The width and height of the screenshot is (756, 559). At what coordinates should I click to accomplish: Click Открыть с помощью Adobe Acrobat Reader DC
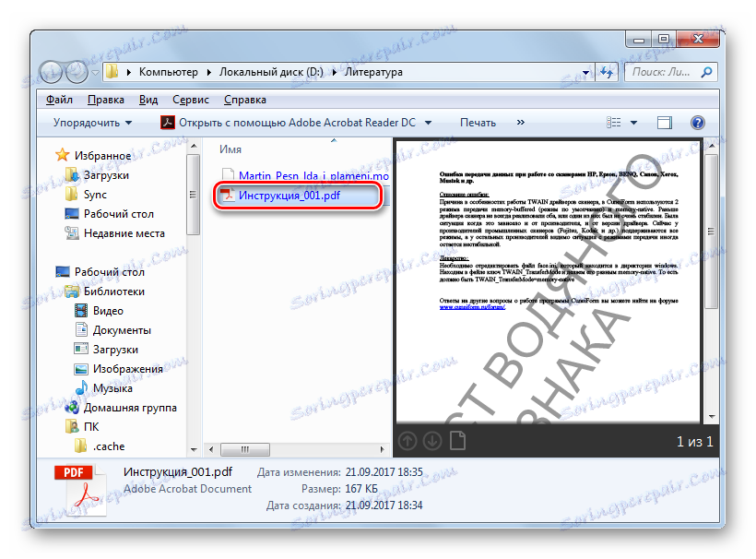(x=288, y=123)
